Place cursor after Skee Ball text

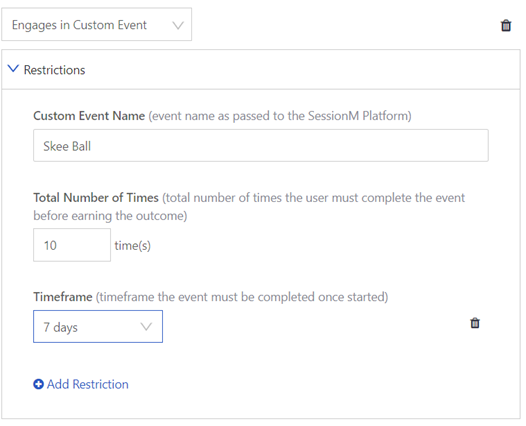point(92,146)
